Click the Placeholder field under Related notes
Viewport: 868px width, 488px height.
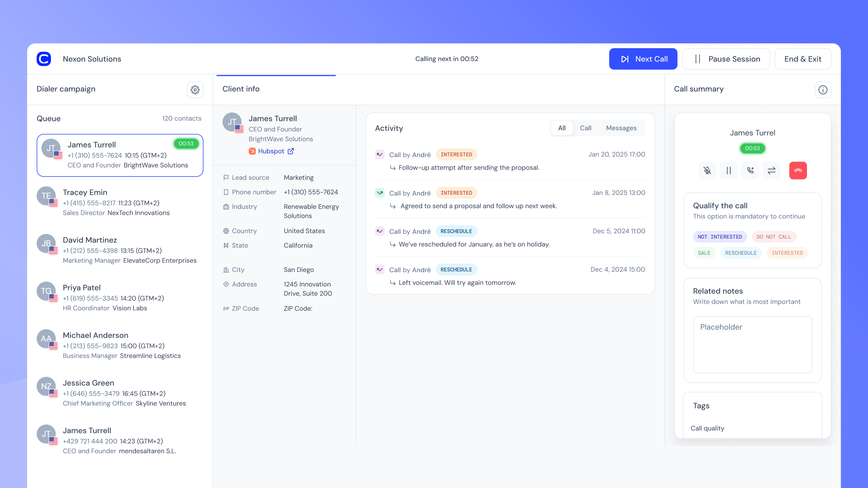point(752,345)
